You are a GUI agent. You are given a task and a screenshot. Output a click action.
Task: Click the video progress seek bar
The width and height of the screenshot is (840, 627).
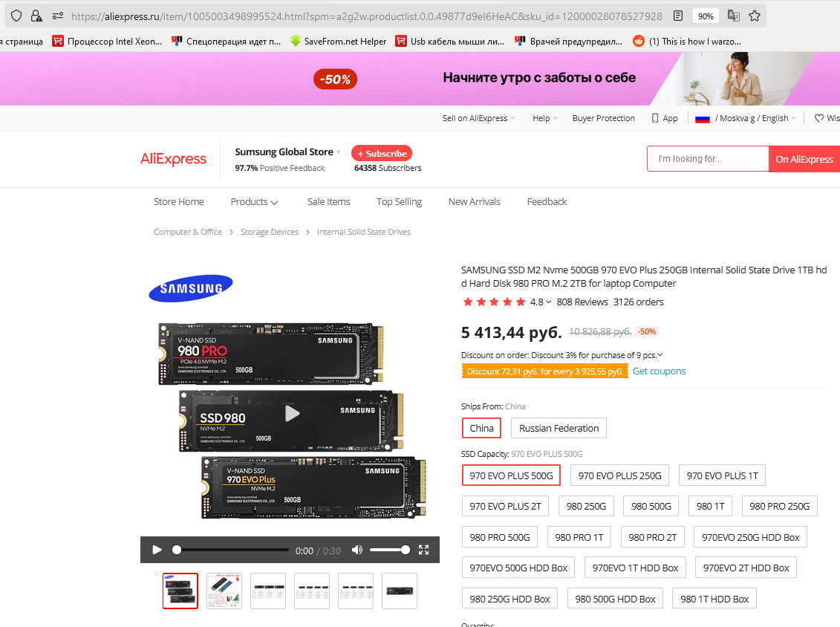(230, 550)
